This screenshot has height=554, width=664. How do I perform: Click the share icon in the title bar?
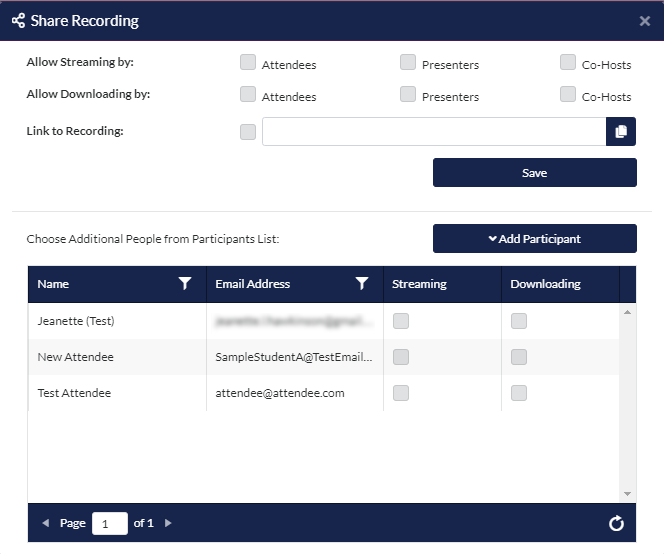coord(18,20)
